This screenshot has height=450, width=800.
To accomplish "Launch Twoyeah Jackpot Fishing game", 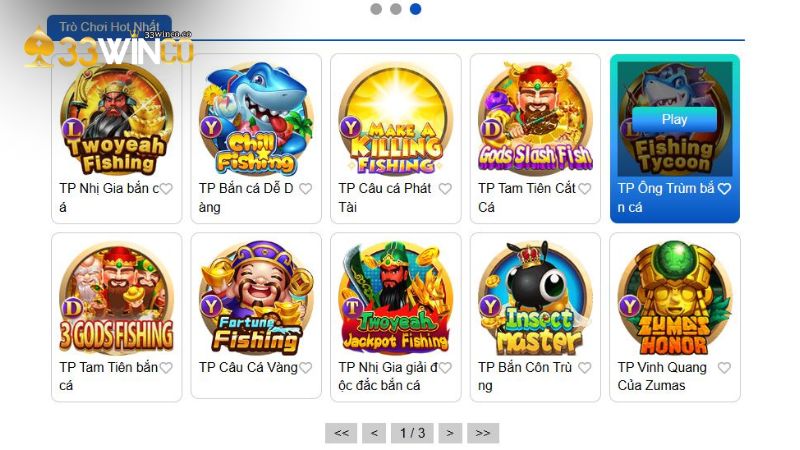I will coord(396,298).
